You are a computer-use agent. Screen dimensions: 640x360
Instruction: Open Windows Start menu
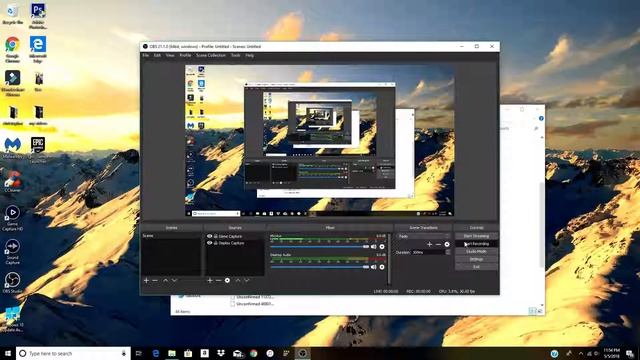point(7,353)
